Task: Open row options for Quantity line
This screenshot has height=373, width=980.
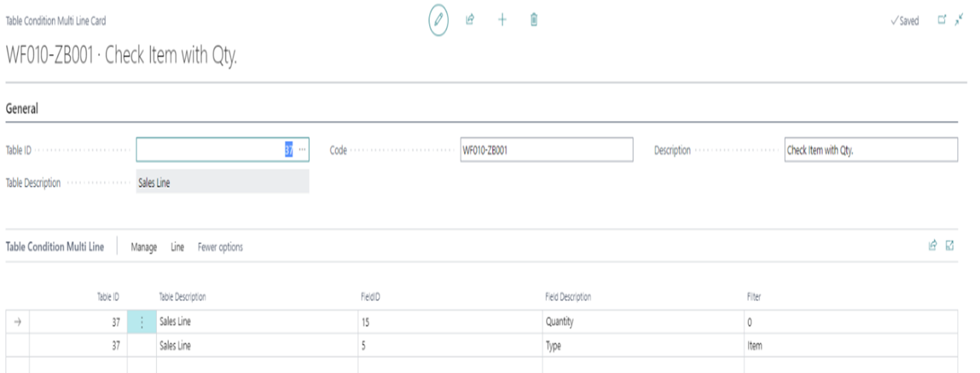Action: pyautogui.click(x=142, y=322)
